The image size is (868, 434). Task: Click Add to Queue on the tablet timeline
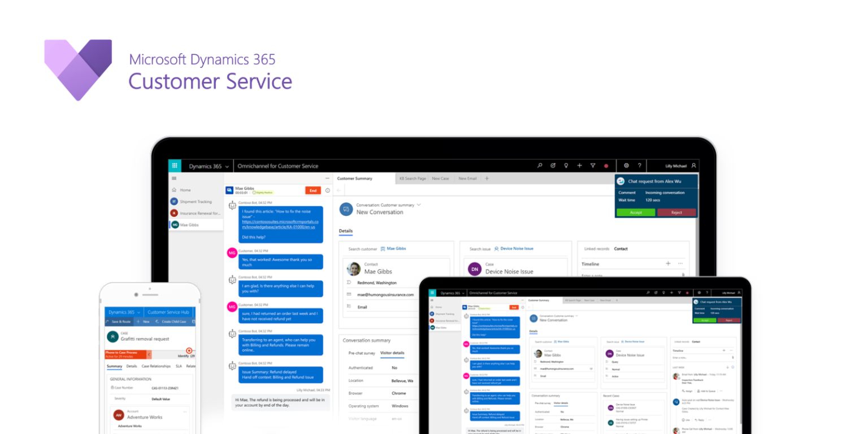coord(705,391)
